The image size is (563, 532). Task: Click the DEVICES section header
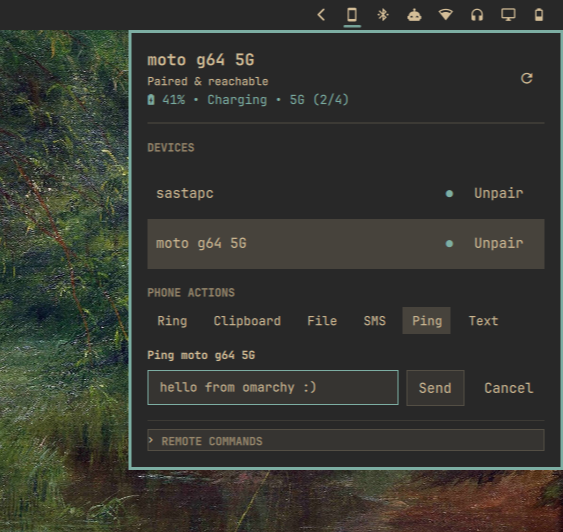click(171, 148)
